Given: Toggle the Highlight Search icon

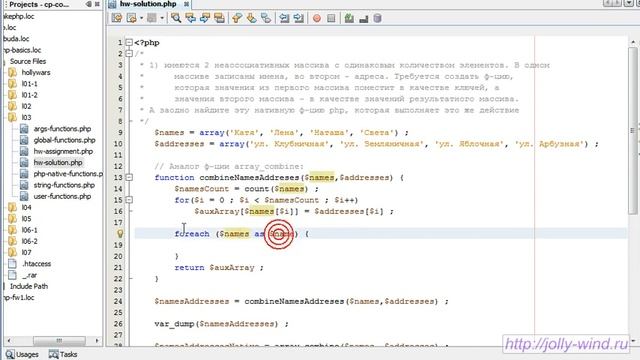Looking at the screenshot, I should coord(219,18).
